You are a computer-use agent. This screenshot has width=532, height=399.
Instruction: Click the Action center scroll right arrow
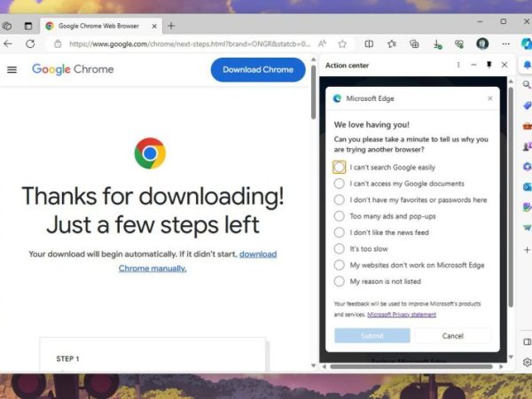pos(501,367)
